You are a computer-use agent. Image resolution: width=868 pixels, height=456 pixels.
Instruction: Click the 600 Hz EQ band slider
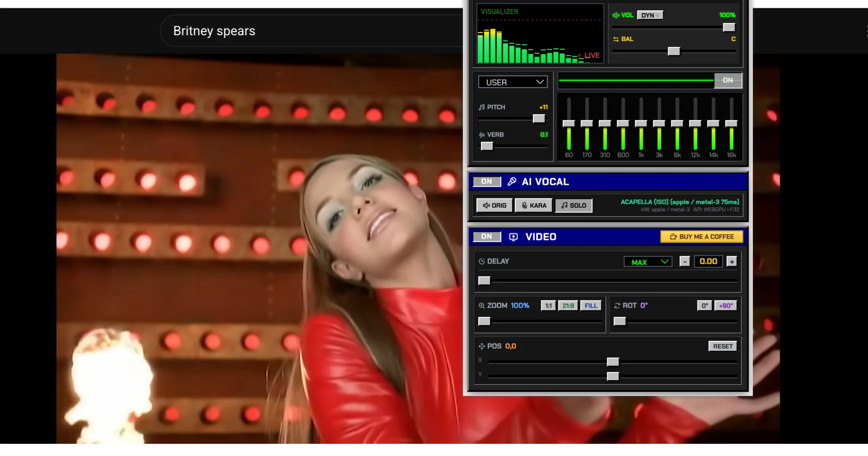[x=623, y=124]
